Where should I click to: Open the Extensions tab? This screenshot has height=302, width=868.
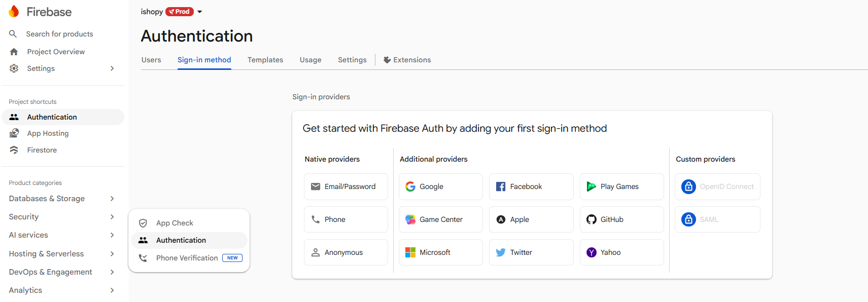point(407,60)
